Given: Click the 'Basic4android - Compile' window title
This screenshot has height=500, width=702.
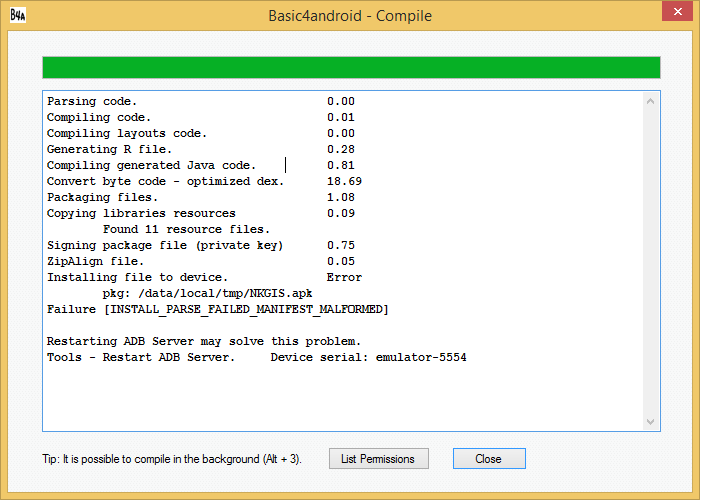Looking at the screenshot, I should pyautogui.click(x=350, y=16).
